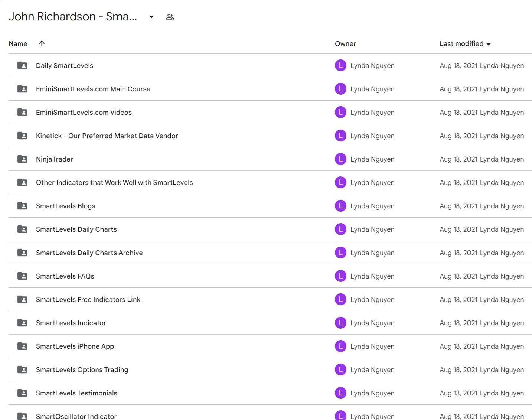Click Lynda Nguyen owner in EminiSmartLevels.com Videos row
The height and width of the screenshot is (420, 532).
click(x=372, y=112)
